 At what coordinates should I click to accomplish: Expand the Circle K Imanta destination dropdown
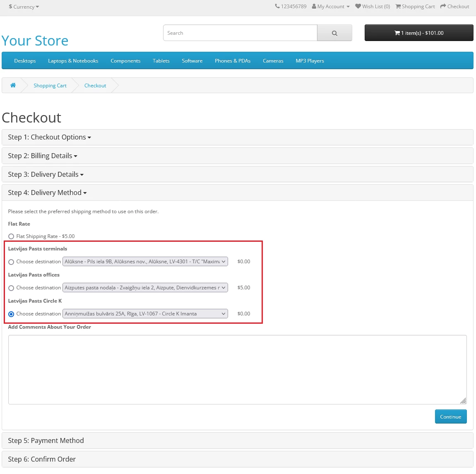tap(145, 314)
